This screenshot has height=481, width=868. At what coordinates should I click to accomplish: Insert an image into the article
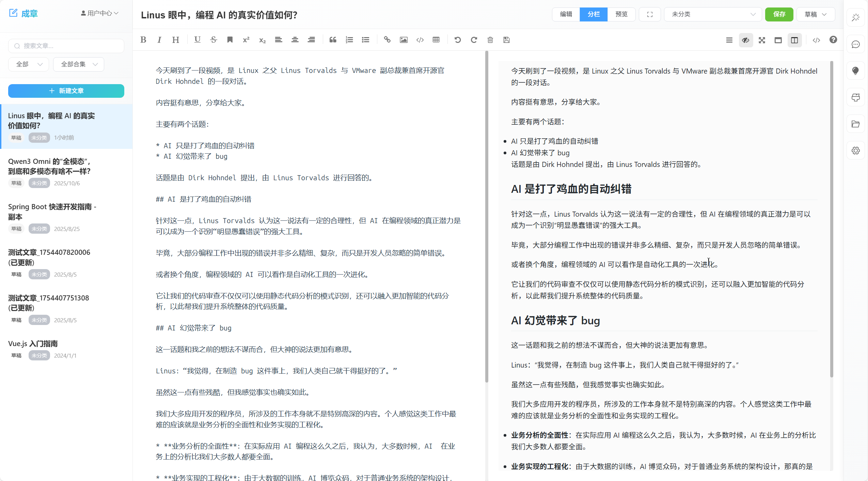(x=403, y=40)
